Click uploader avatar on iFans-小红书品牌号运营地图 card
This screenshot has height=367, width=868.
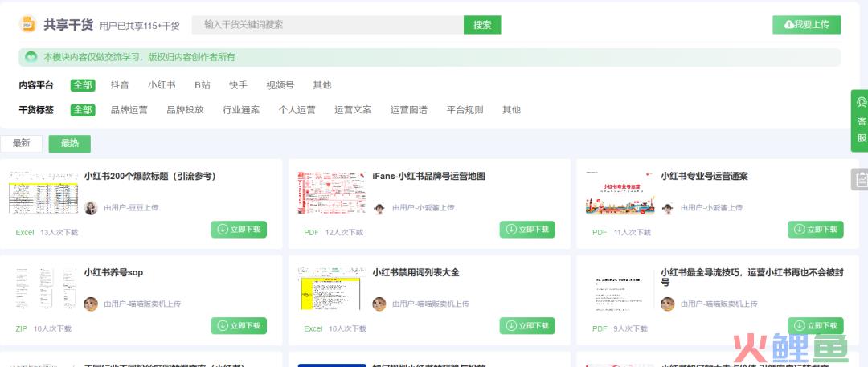379,207
